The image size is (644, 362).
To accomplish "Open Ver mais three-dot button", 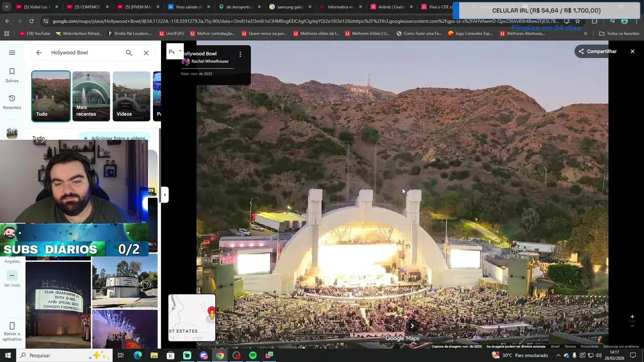I will click(12, 276).
